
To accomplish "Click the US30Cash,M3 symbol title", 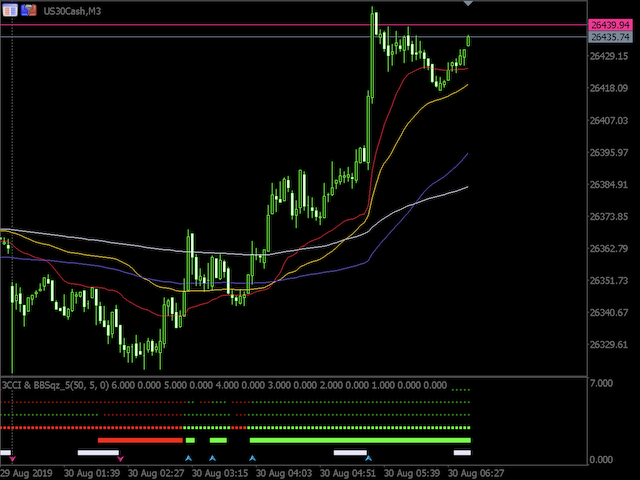I will coord(76,10).
